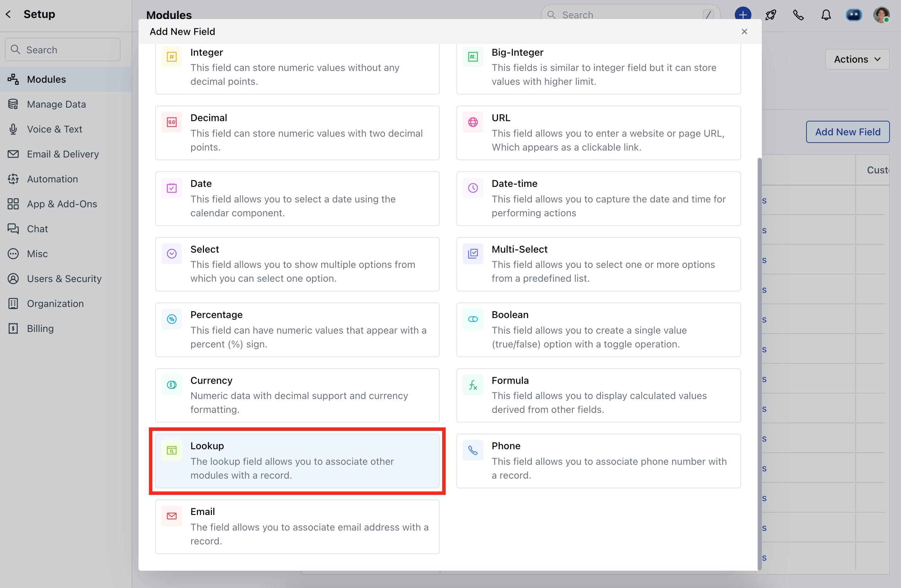Image resolution: width=901 pixels, height=588 pixels.
Task: Click the rocket icon in top bar
Action: click(x=770, y=15)
